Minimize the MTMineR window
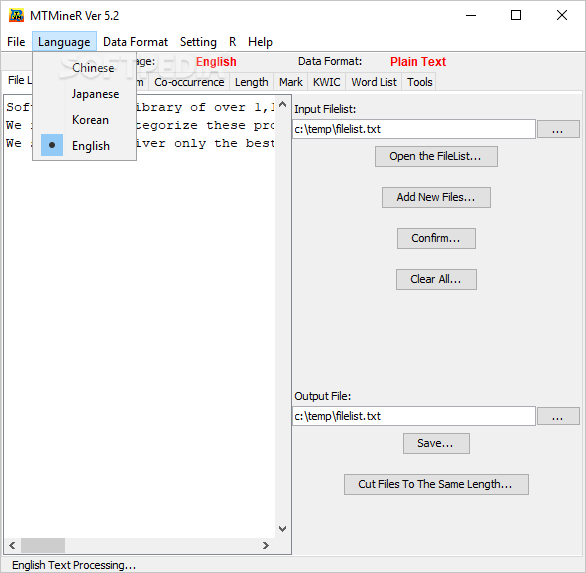This screenshot has height=573, width=586. [471, 15]
